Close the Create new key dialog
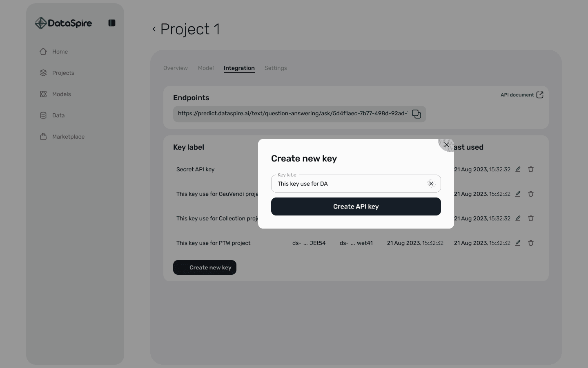 [446, 145]
